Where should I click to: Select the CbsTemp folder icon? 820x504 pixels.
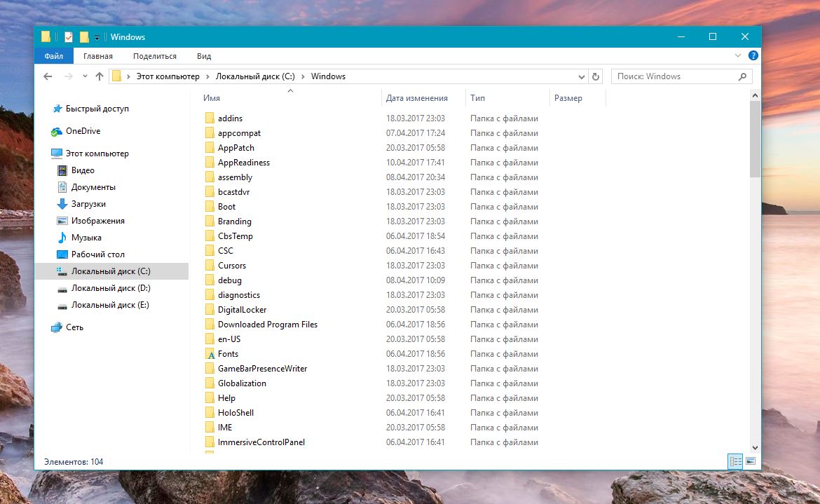point(210,236)
